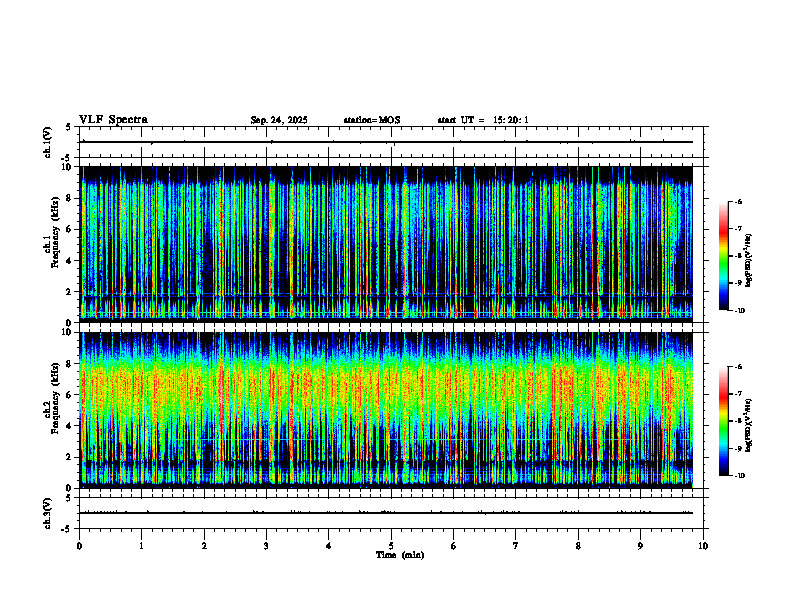Click the "-6" label on ch.1 color scale
Screen dimensions: 792x612
[738, 202]
